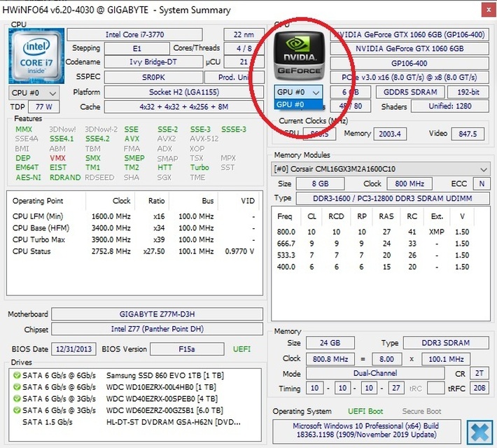Click the Unified: 1280 shaders field
Viewport: 497px width, 448px height.
(450, 106)
